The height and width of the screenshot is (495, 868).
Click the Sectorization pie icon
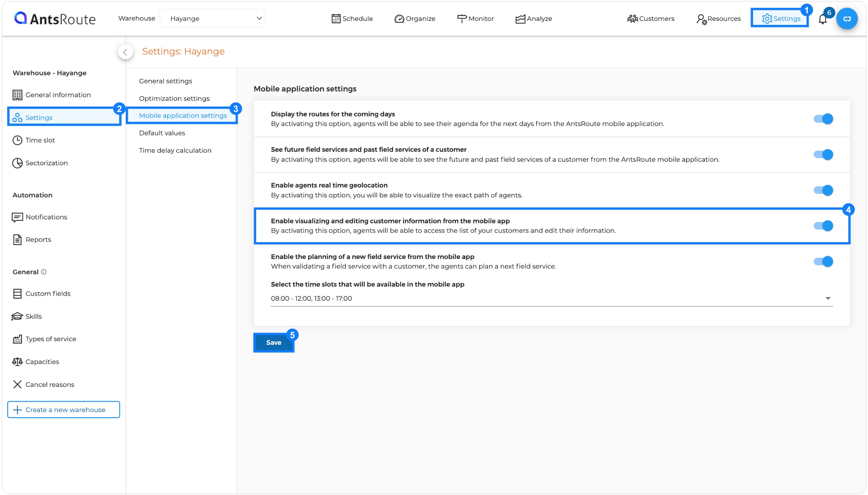coord(17,163)
